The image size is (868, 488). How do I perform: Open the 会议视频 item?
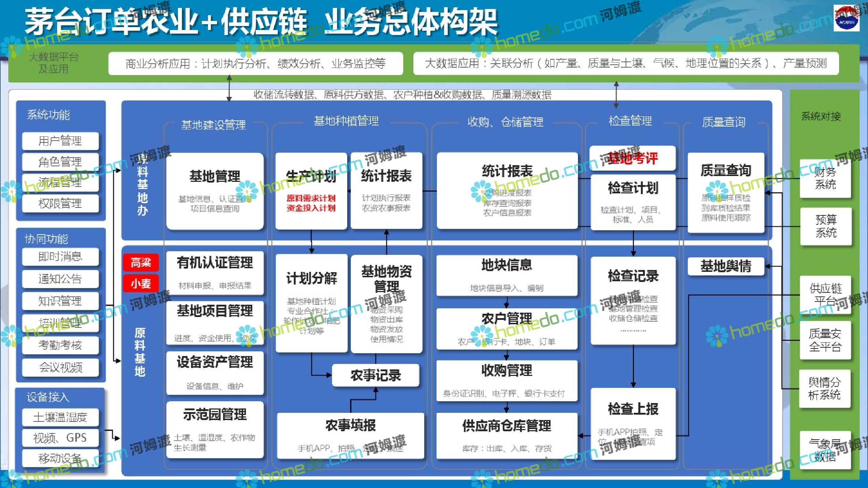click(60, 367)
